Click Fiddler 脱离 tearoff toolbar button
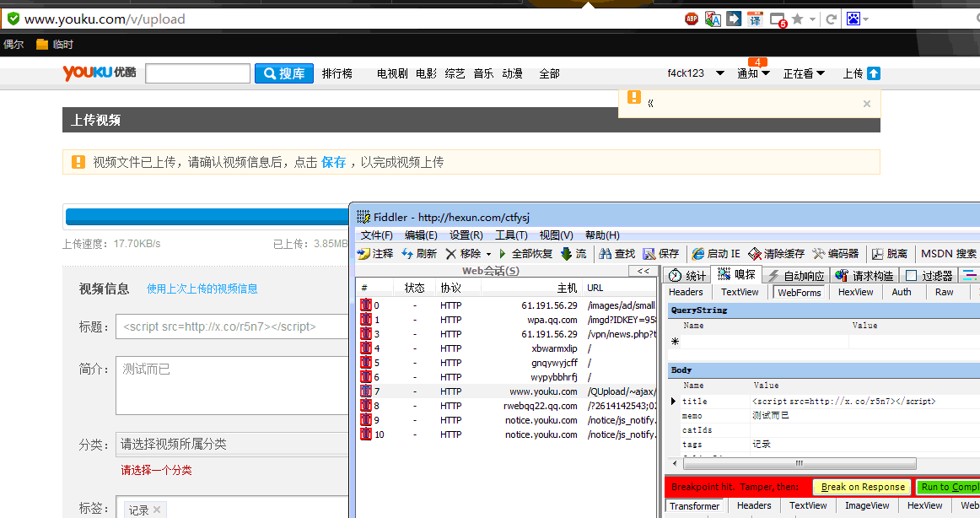Viewport: 980px width, 518px height. coord(890,254)
